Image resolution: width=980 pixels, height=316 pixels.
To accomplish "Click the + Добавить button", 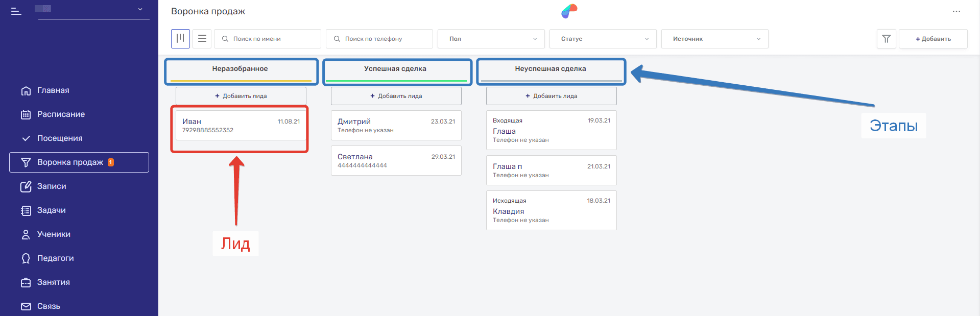I will click(933, 39).
